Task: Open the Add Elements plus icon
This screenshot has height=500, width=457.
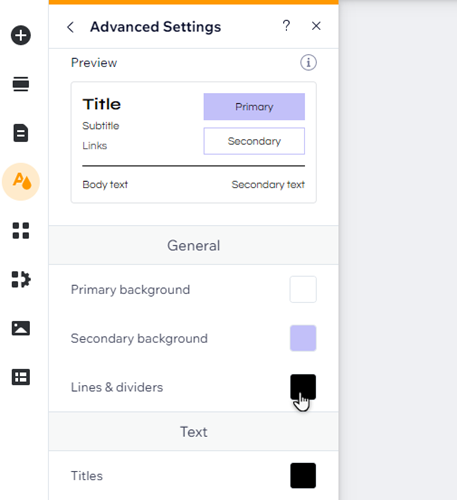Action: click(21, 35)
